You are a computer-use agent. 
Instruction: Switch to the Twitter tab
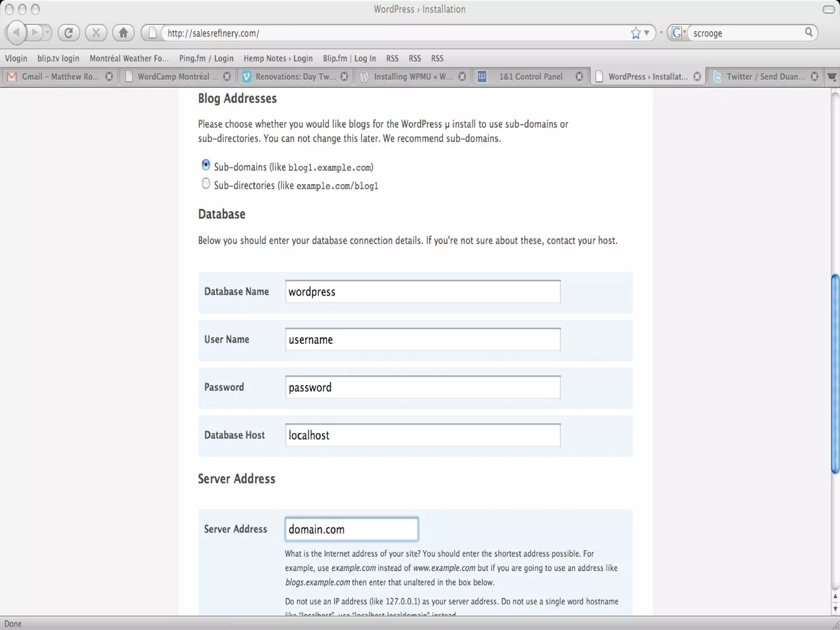[765, 77]
